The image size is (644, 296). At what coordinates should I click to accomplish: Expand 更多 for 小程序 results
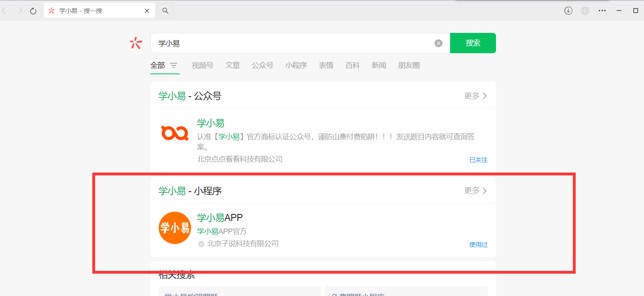tap(475, 190)
